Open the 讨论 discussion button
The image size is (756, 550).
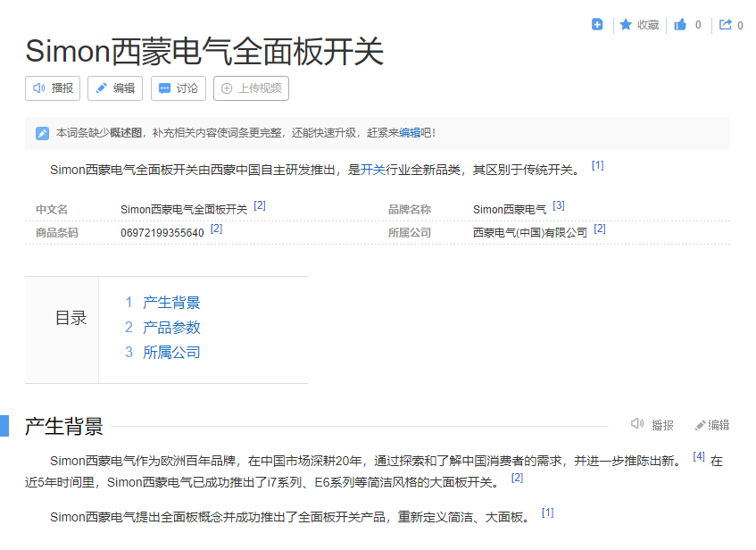click(x=179, y=88)
